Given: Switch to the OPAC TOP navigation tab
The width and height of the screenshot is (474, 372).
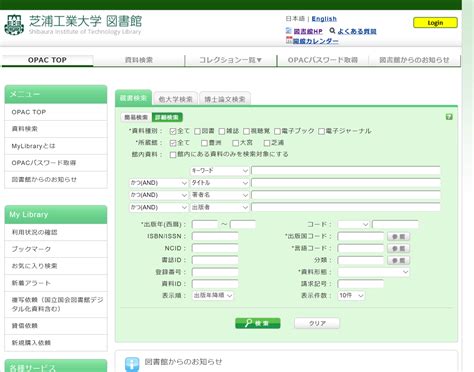Looking at the screenshot, I should [x=47, y=60].
